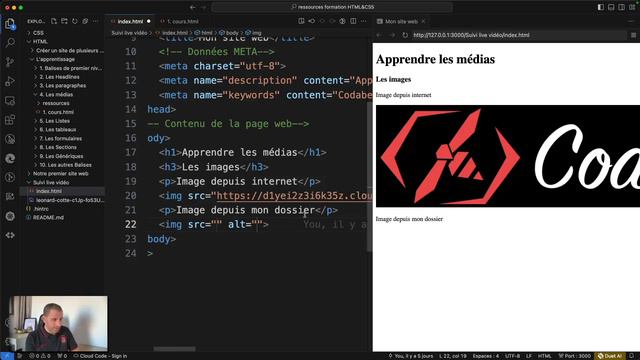Click the New File icon in Explorer
The height and width of the screenshot is (360, 640).
[54, 21]
